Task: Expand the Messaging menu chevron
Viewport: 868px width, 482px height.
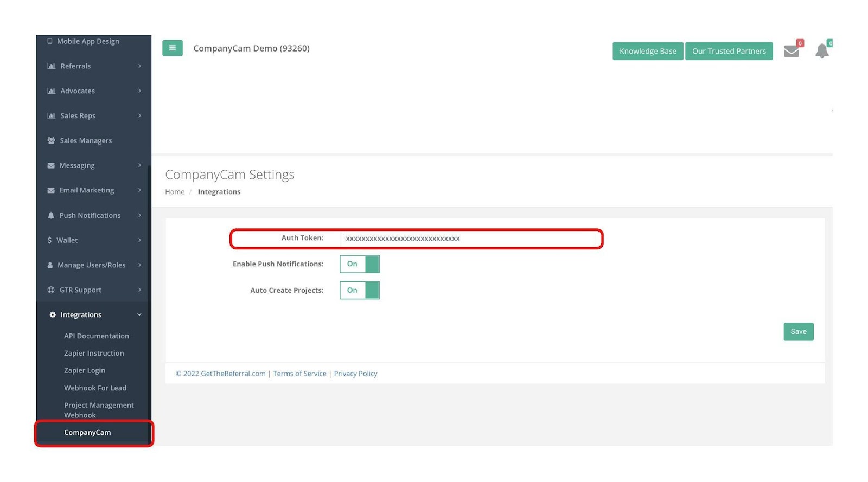Action: click(x=139, y=165)
